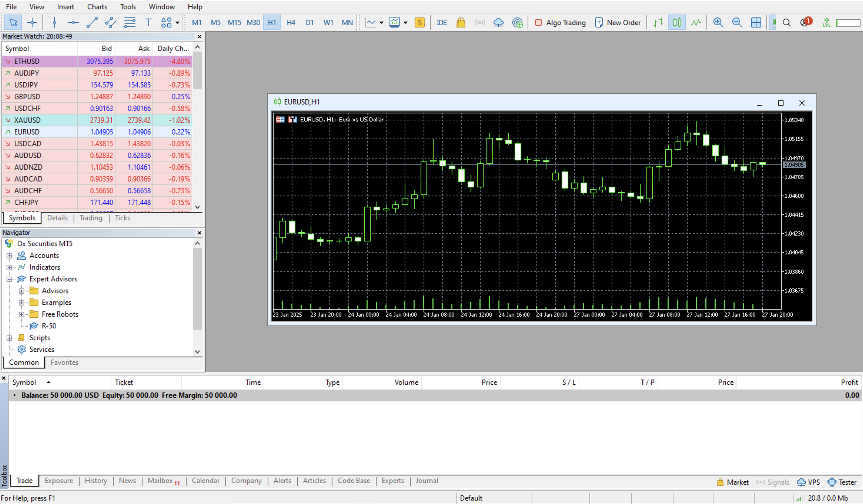This screenshot has height=504, width=863.
Task: Switch to Ticks tab in Market Watch
Action: click(122, 218)
